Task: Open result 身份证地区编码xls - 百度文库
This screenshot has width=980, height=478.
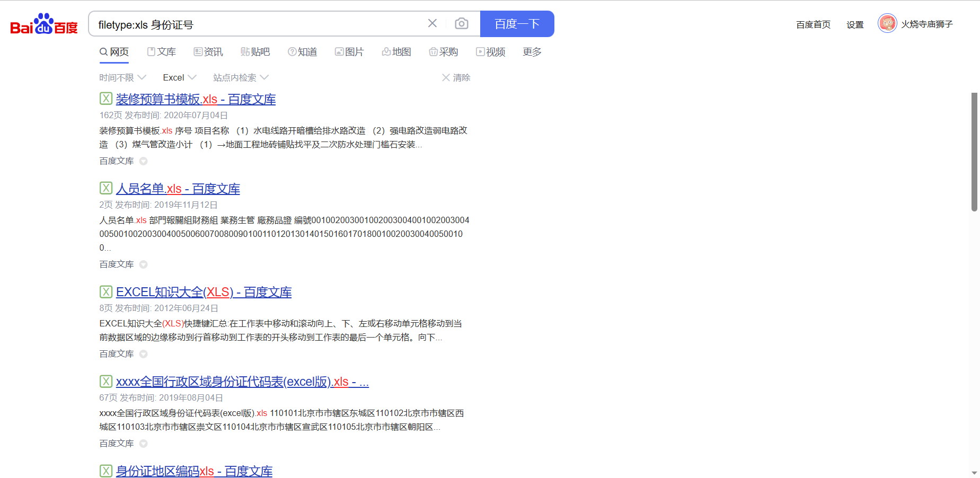Action: click(194, 471)
